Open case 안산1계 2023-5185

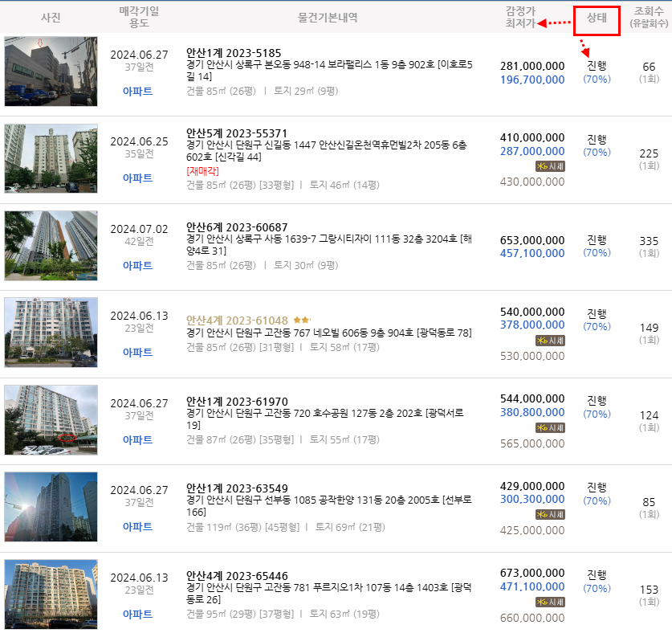click(x=234, y=53)
